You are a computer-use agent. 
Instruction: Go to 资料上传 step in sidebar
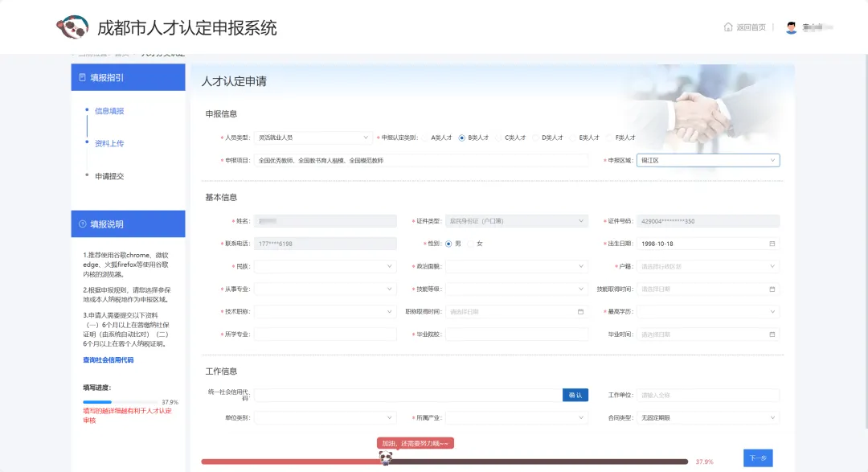pos(109,143)
